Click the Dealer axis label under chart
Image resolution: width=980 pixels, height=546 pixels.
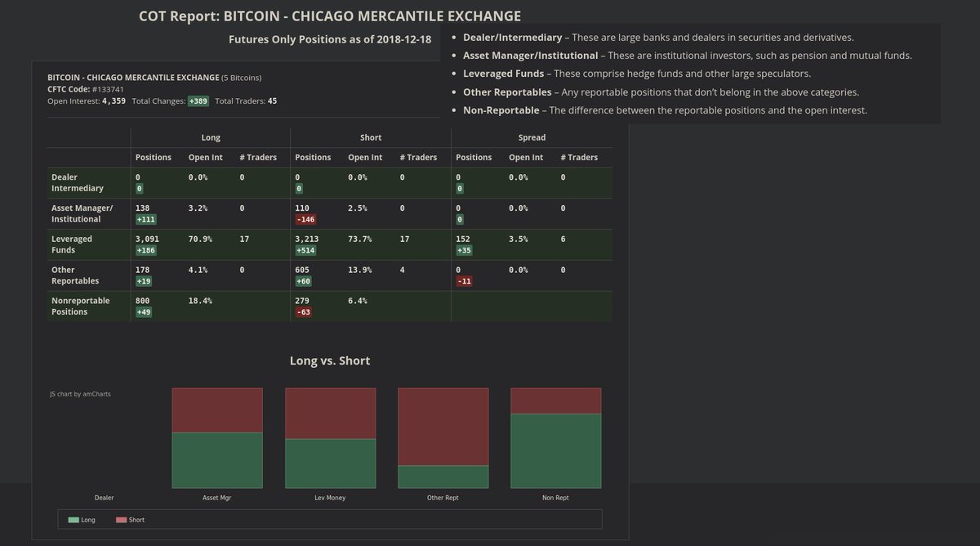[104, 498]
